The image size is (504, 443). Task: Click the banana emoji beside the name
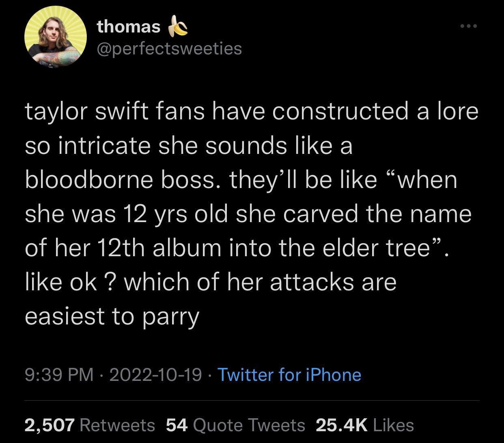(x=178, y=25)
